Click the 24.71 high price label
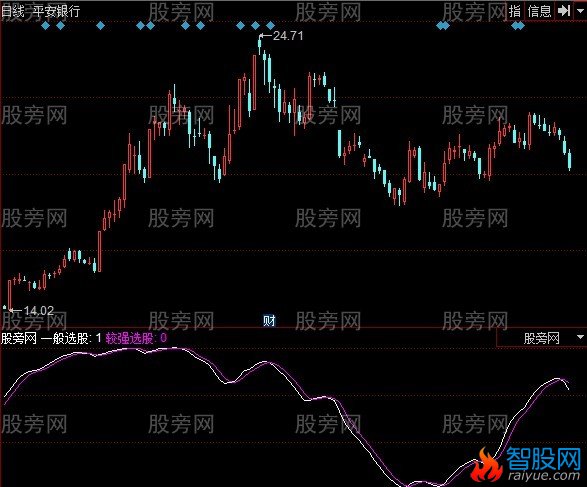587x487 pixels. 288,36
